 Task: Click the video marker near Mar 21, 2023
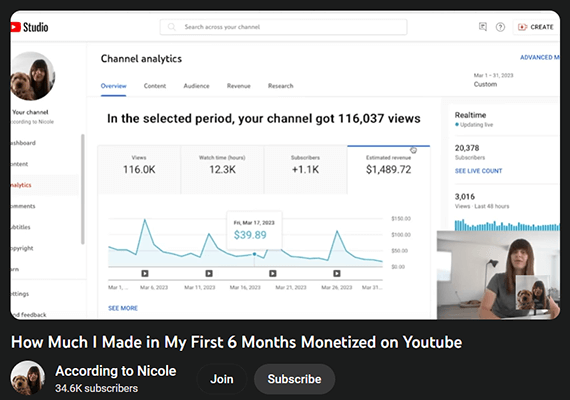tap(273, 273)
